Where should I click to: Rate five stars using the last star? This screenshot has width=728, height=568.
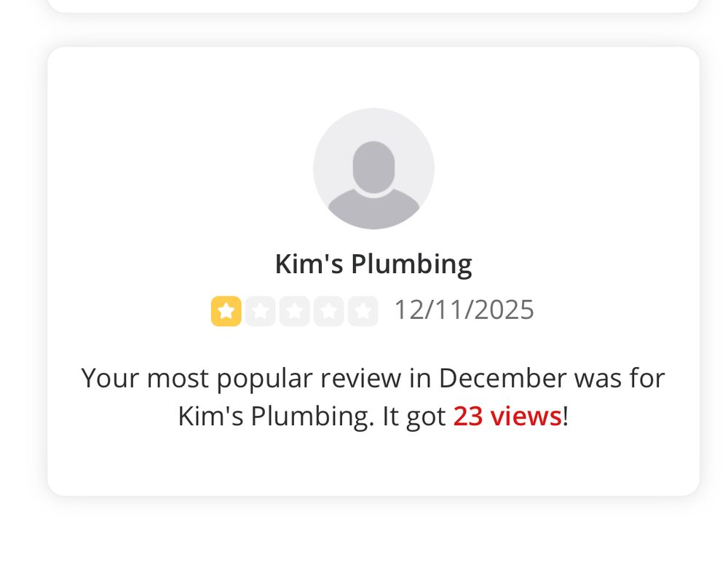[x=363, y=311]
